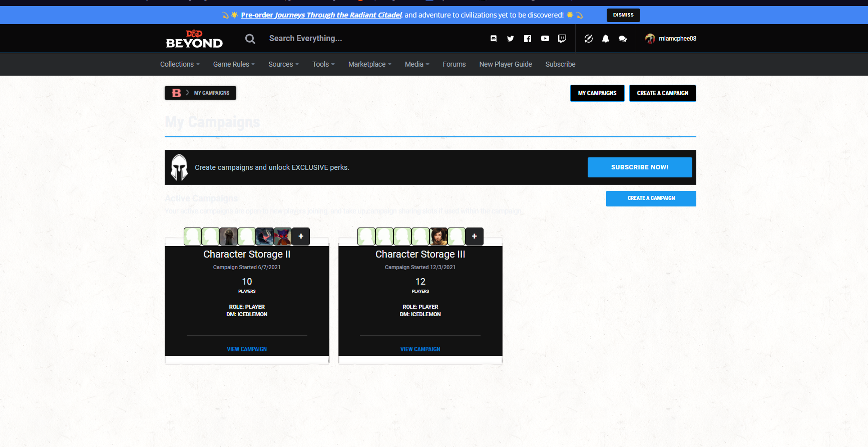Open the Journeys Through the Radiant Citadel link
868x447 pixels.
point(321,15)
